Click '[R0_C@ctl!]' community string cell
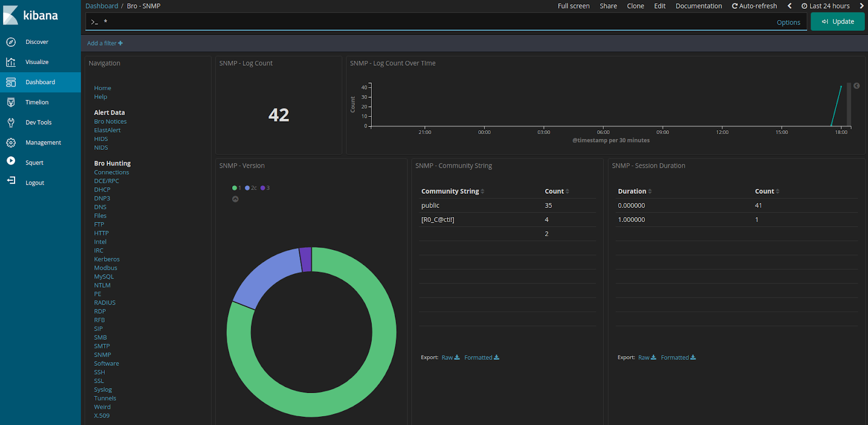Image resolution: width=868 pixels, height=425 pixels. (x=438, y=220)
